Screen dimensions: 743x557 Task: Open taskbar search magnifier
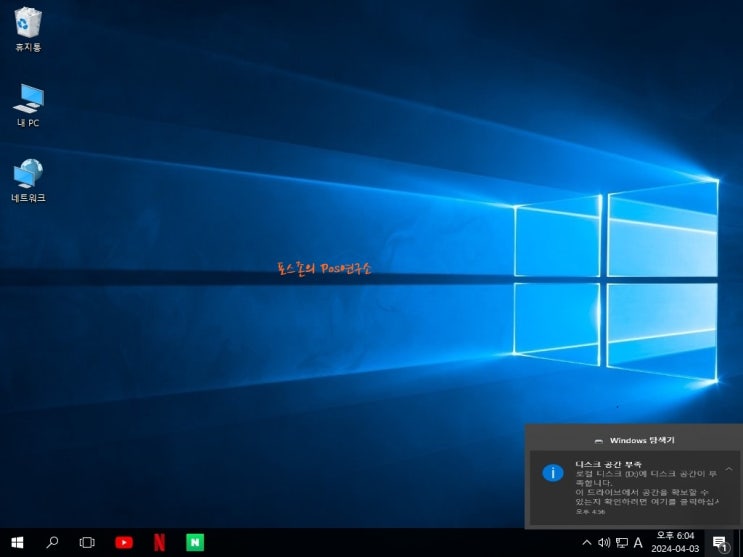tap(52, 542)
